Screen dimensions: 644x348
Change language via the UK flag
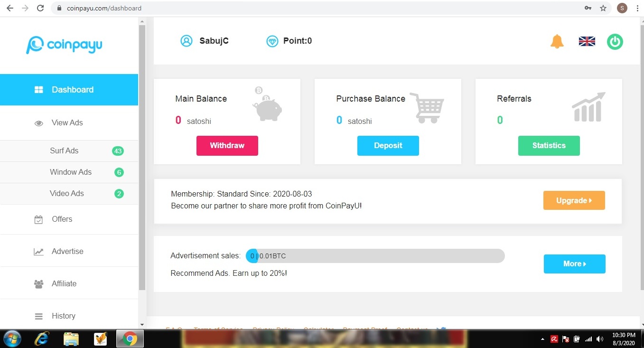(587, 41)
